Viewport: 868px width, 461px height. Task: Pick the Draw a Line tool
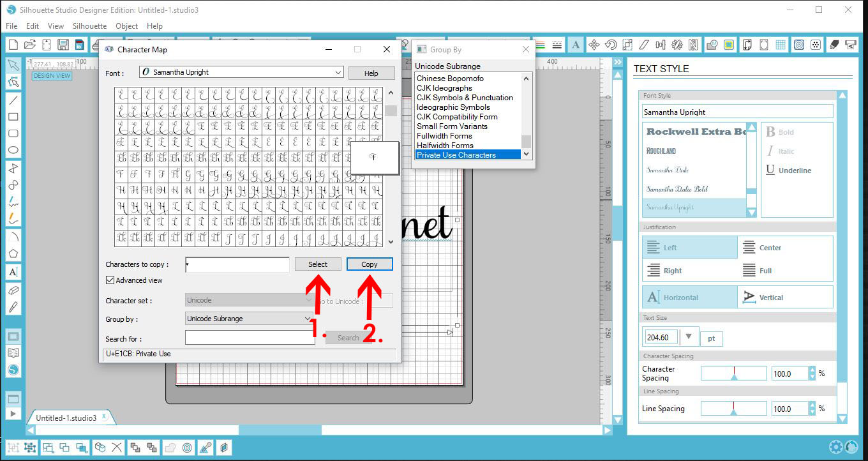13,100
